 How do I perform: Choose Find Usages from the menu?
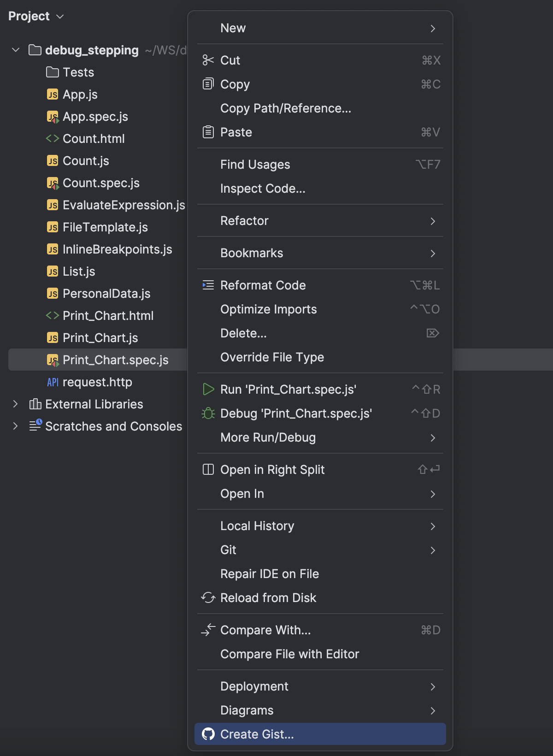[x=255, y=165]
